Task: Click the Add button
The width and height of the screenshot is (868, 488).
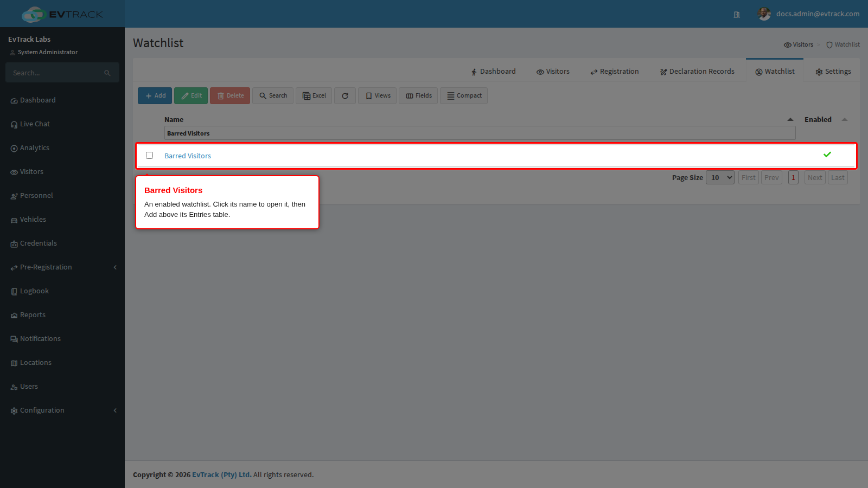Action: coord(155,95)
